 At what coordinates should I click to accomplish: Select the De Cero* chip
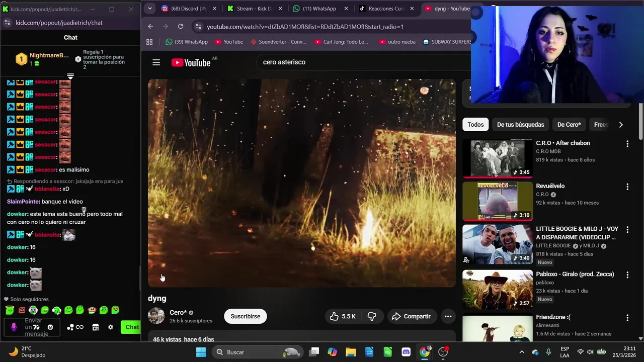[x=569, y=125]
